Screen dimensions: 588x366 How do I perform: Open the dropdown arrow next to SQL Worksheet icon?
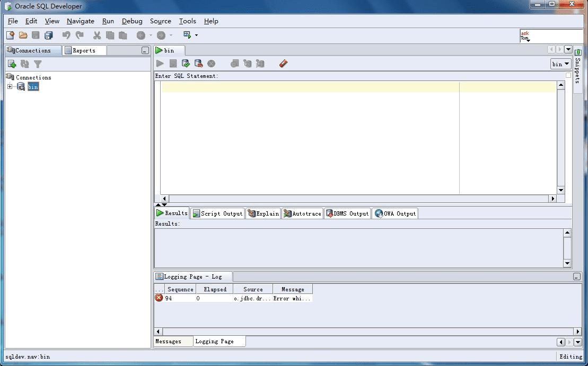(x=197, y=35)
